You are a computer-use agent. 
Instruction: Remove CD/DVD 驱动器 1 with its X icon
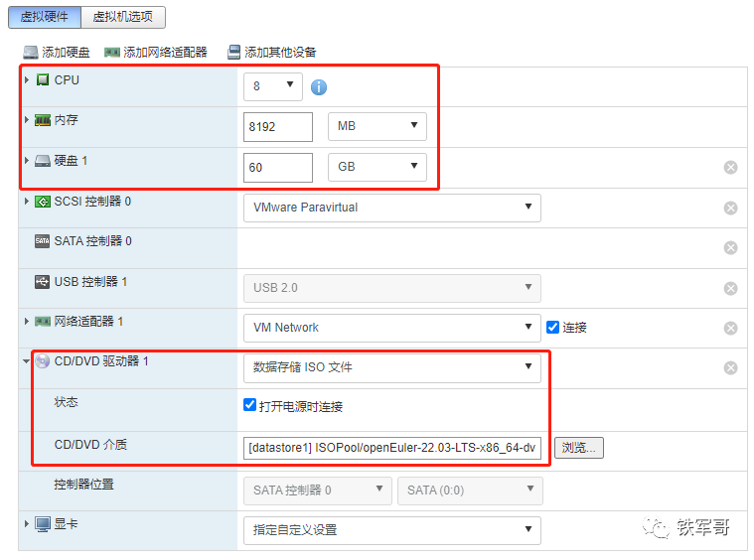(x=730, y=367)
